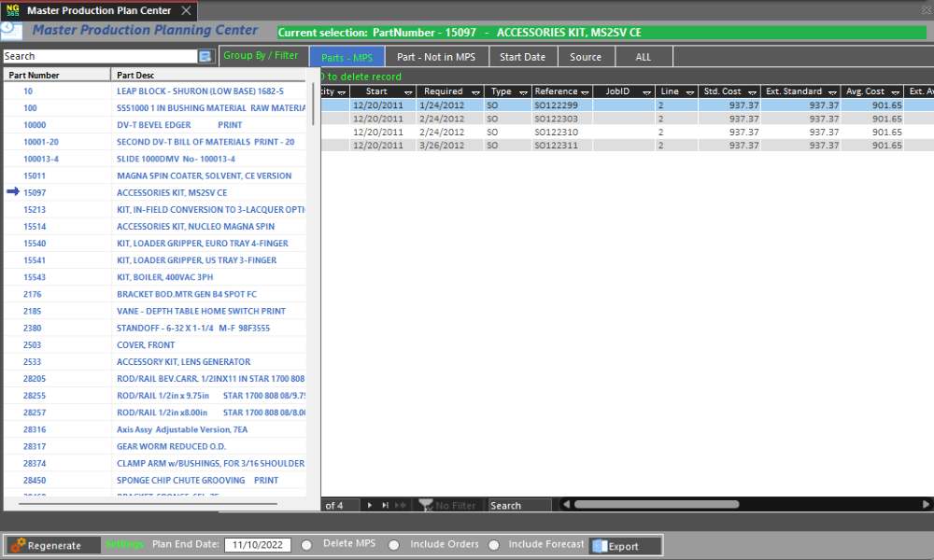Jump to last record in navigator
The image size is (934, 560).
click(385, 505)
